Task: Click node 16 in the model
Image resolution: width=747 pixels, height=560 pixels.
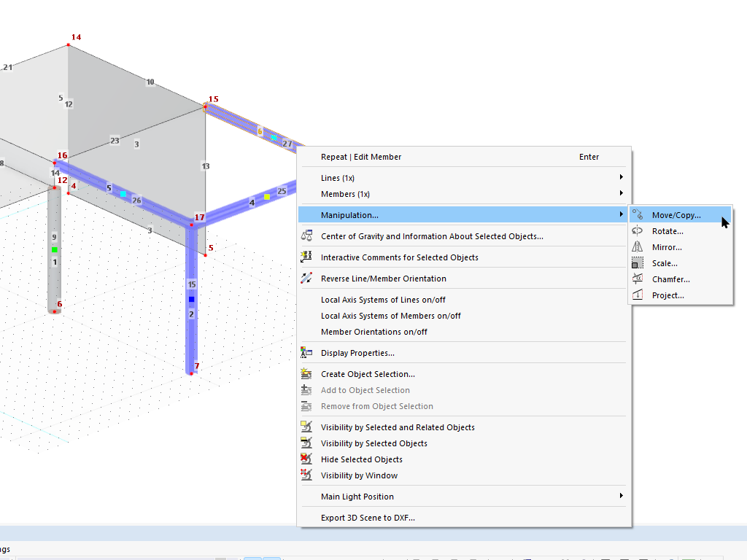Action: [x=55, y=163]
